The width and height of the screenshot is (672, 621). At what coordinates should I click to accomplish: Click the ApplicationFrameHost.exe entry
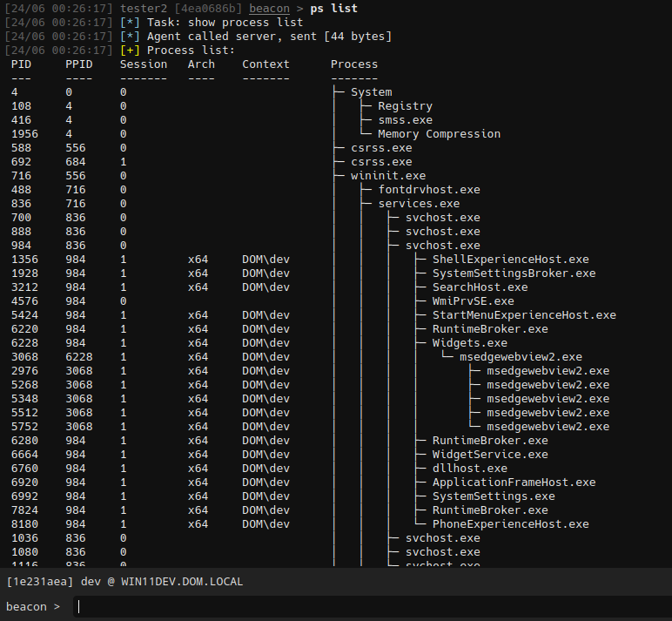pyautogui.click(x=514, y=483)
